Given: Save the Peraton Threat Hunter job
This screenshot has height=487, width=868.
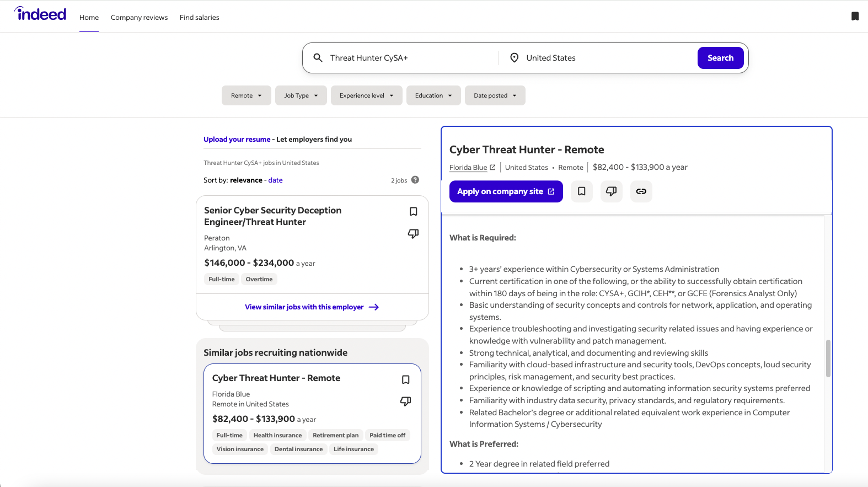Looking at the screenshot, I should pos(413,212).
